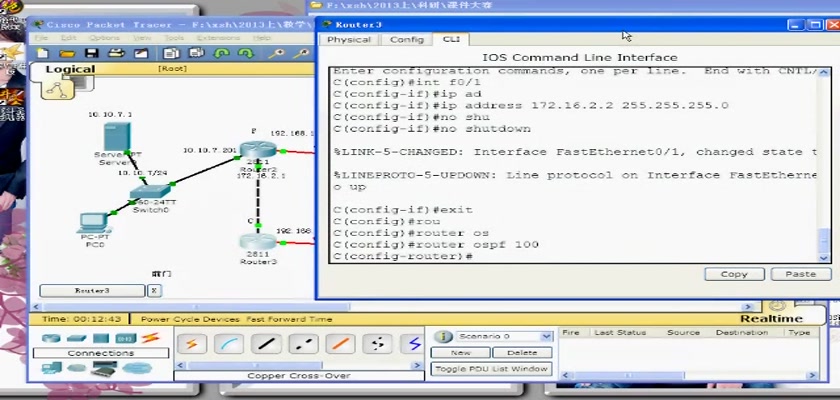The image size is (840, 400).
Task: Open a file with the folder icon
Action: pos(67,53)
